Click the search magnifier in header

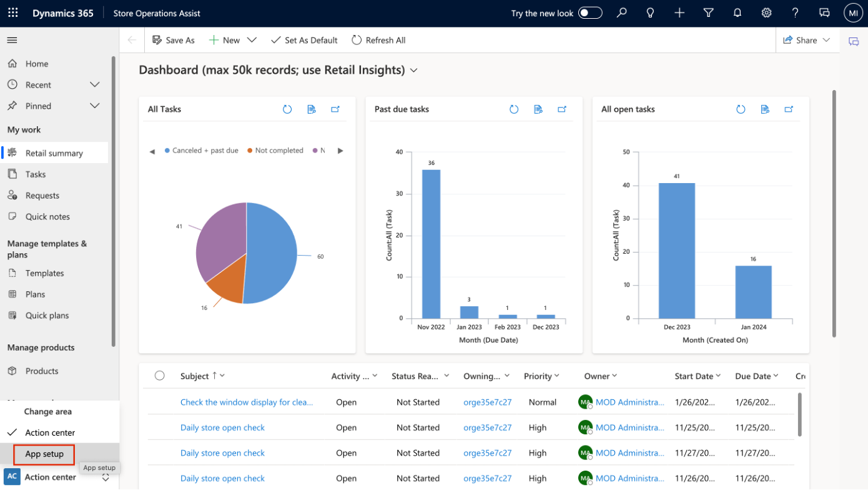tap(621, 13)
